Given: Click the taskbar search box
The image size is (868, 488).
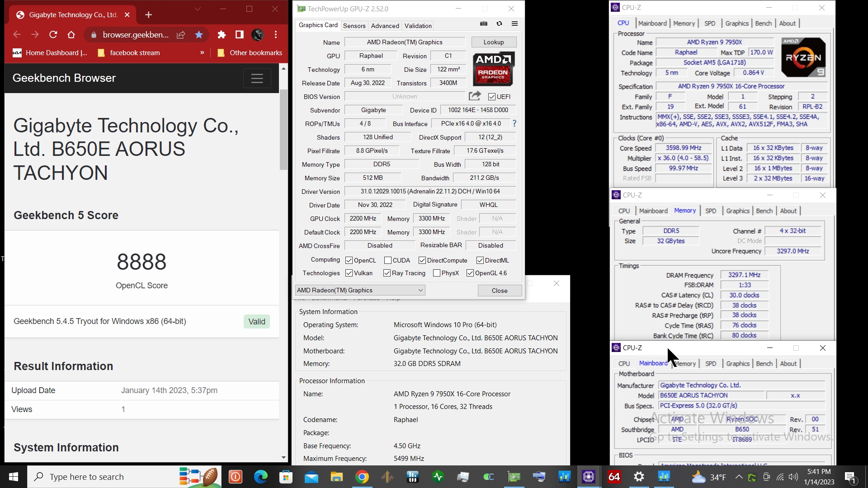Looking at the screenshot, I should tap(124, 477).
